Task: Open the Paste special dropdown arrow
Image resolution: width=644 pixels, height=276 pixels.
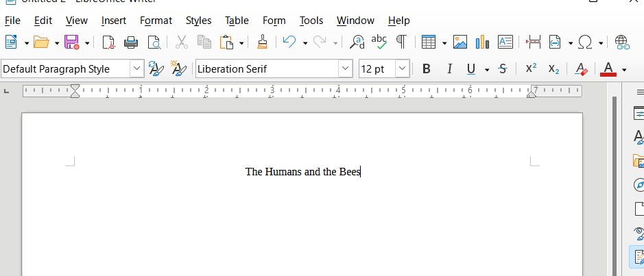Action: (241, 42)
